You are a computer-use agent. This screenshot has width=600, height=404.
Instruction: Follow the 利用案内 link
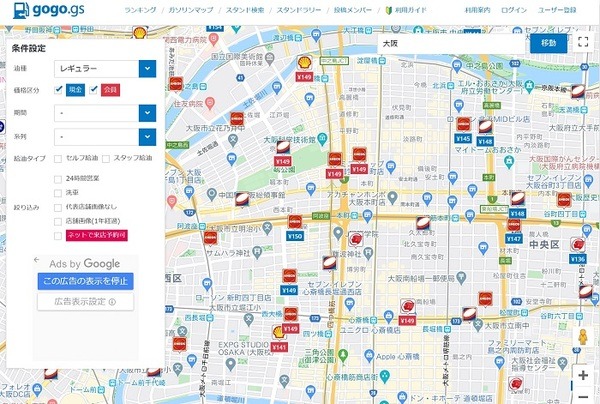point(477,10)
